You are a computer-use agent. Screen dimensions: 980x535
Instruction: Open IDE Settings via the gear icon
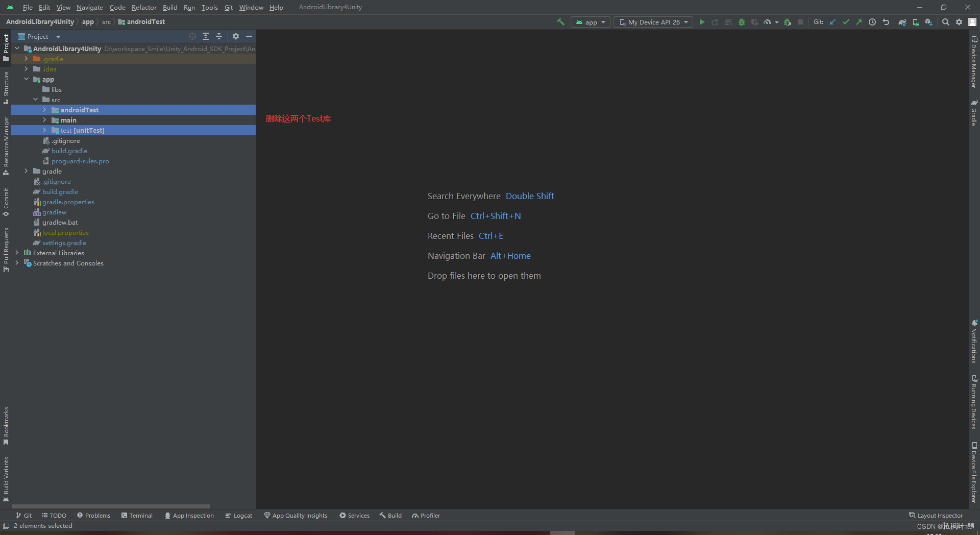tap(960, 22)
